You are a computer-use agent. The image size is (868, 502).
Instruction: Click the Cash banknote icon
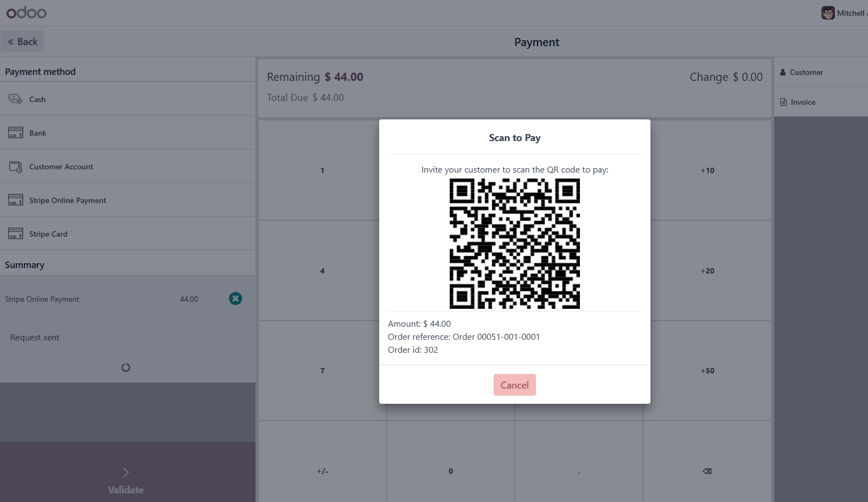click(15, 99)
